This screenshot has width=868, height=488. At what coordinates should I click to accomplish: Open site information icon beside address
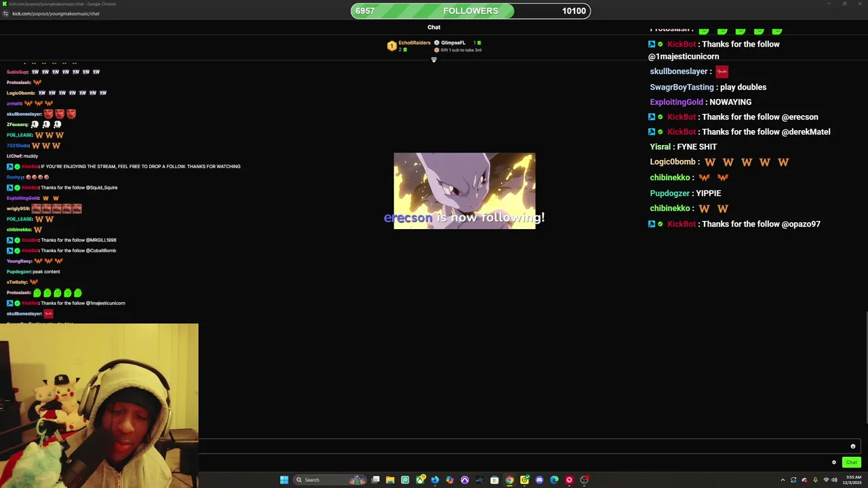pos(5,14)
